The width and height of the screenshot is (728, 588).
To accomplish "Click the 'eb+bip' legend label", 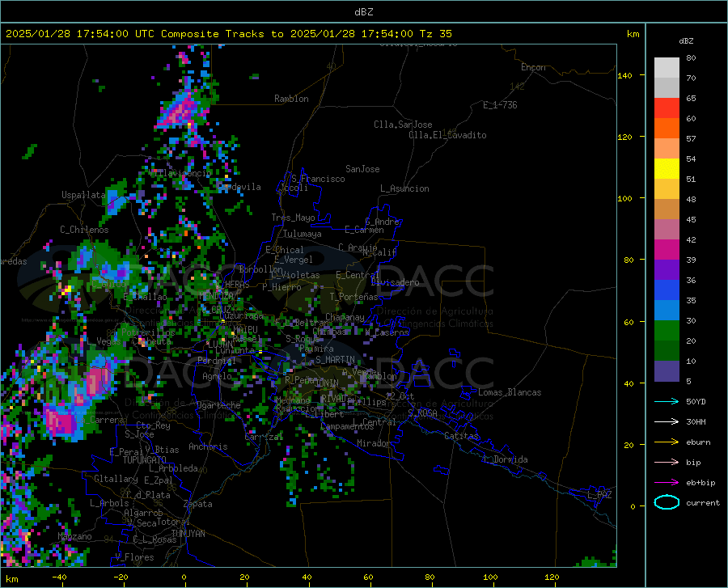I will [x=700, y=483].
